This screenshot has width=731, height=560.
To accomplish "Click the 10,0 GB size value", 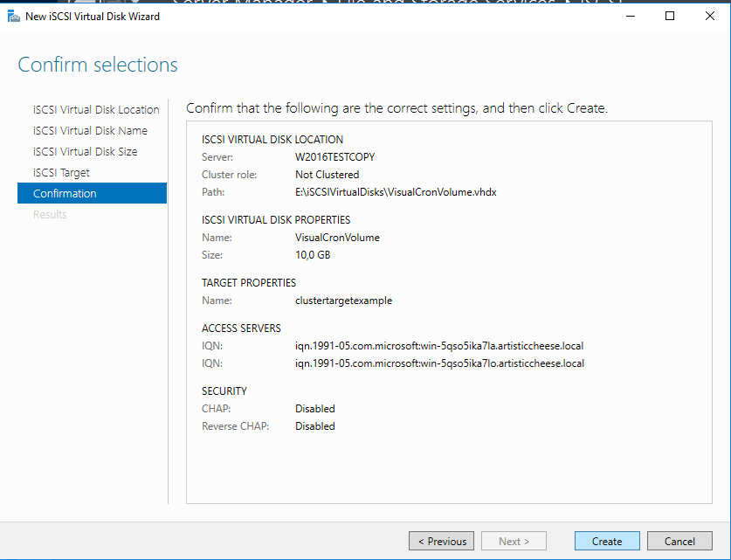I will click(313, 255).
